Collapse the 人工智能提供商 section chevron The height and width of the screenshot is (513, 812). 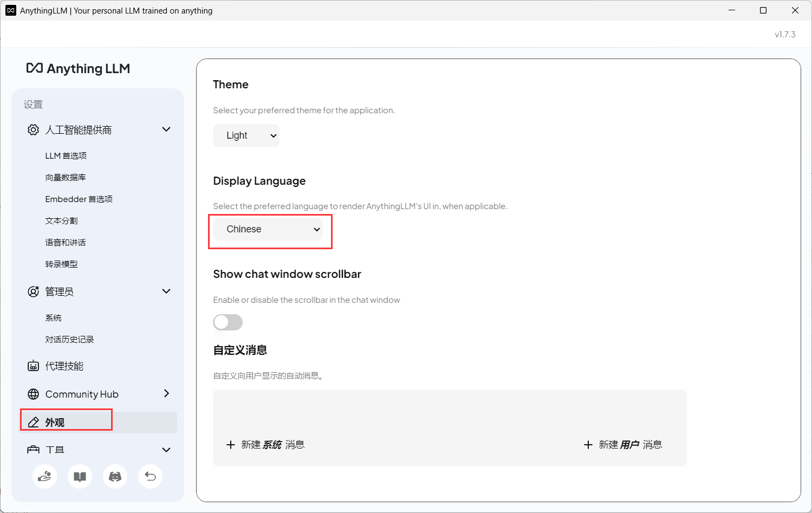pos(166,129)
